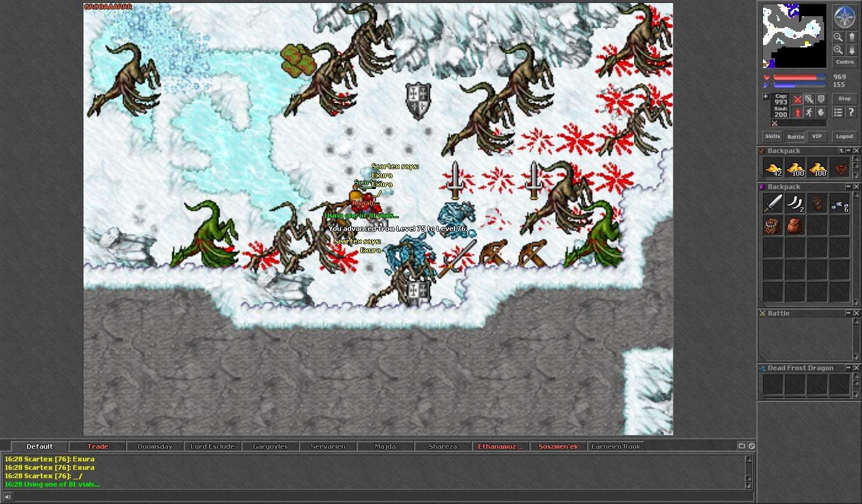Minimize the Dead Frost Dragon container

849,368
